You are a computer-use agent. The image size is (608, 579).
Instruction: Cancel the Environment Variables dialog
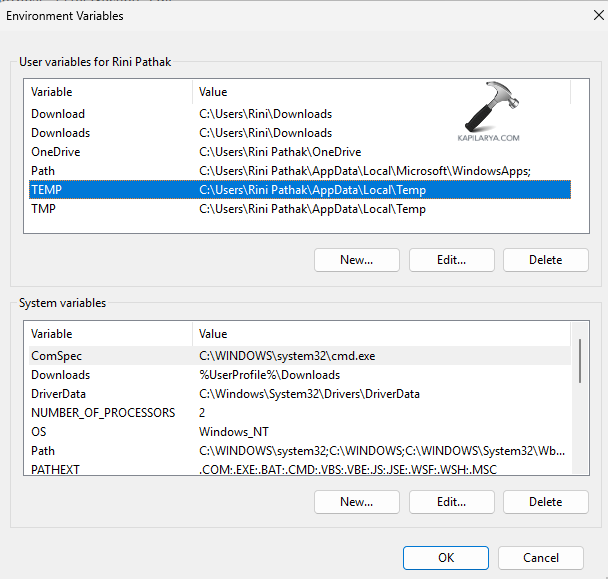[x=540, y=558]
